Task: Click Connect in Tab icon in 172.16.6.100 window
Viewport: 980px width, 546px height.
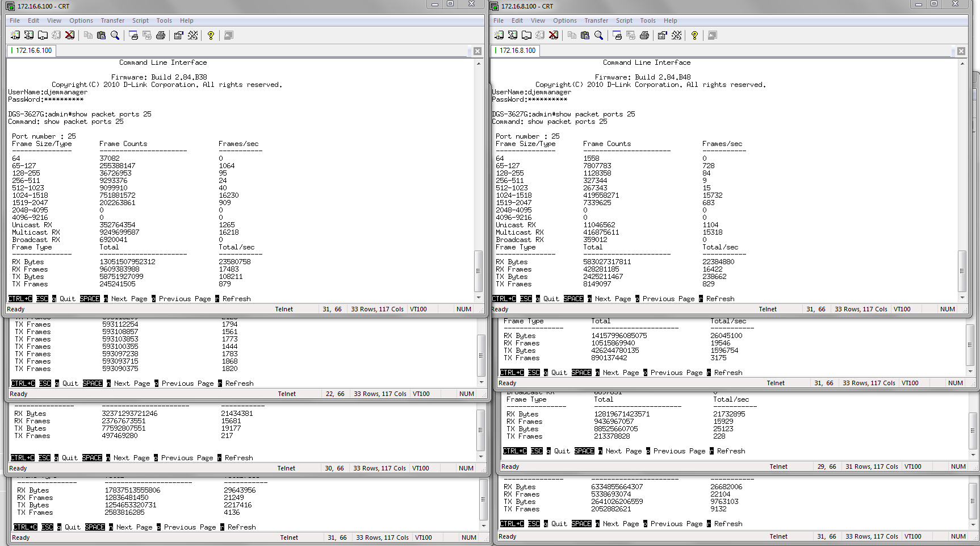Action: (43, 35)
